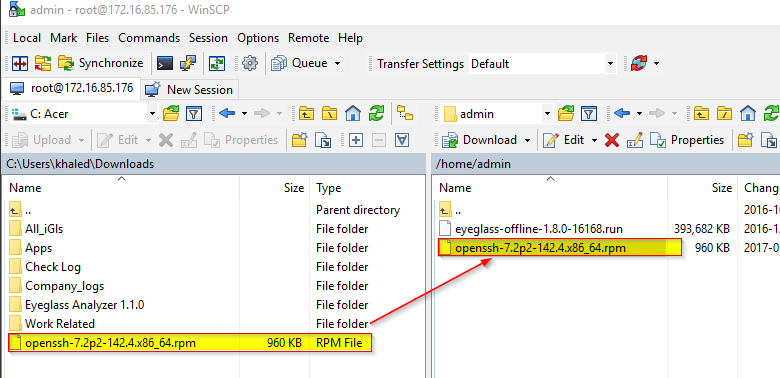This screenshot has width=780, height=378.
Task: Open the Files menu
Action: (x=98, y=38)
